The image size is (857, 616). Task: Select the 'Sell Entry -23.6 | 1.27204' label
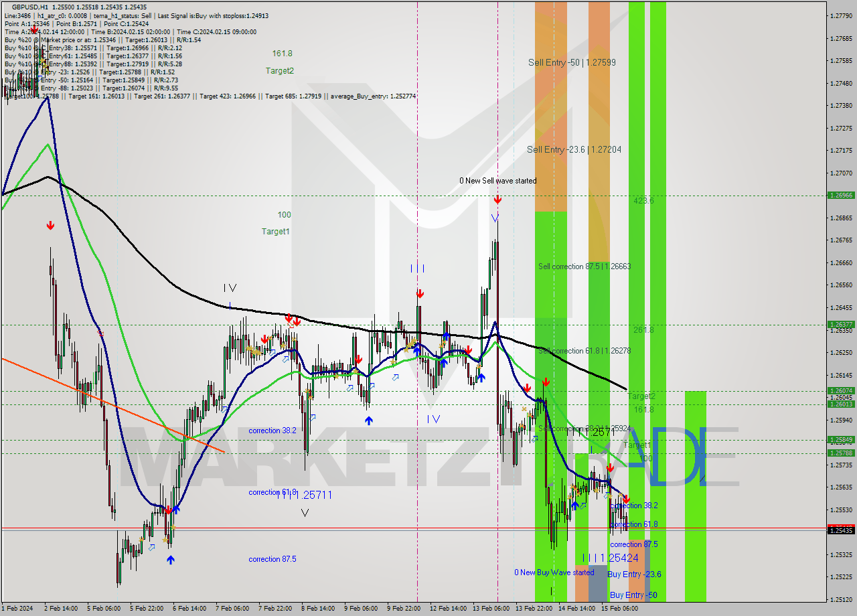point(574,149)
